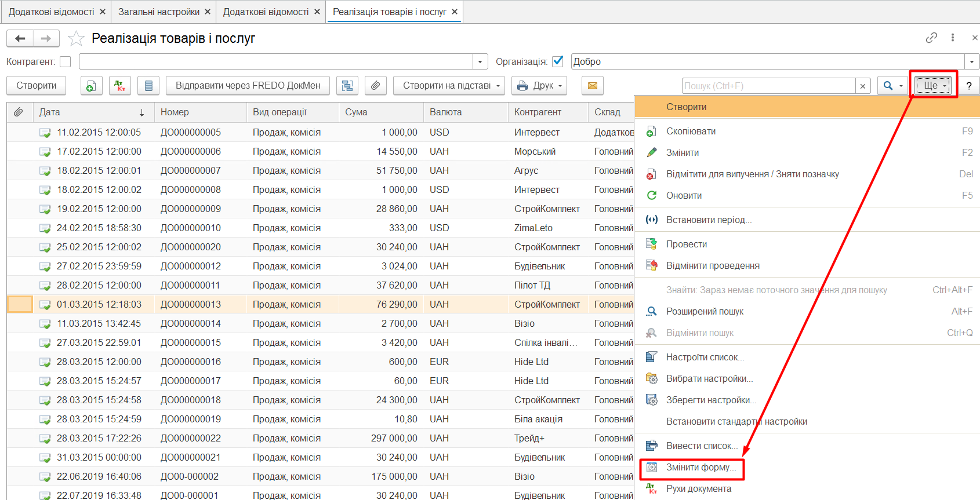Select the row with number ДО000000010
Viewport: 980px width, 500px height.
coord(320,228)
